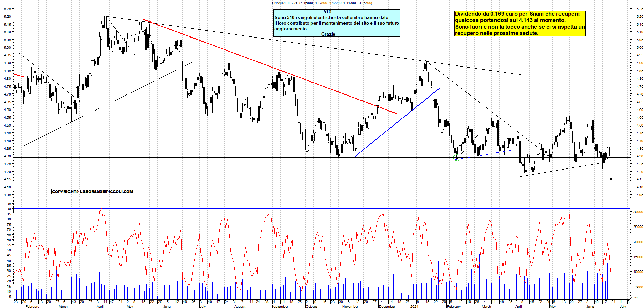Select the line 'qualcosa portandosi sui 4,143 al momento'

510,20
